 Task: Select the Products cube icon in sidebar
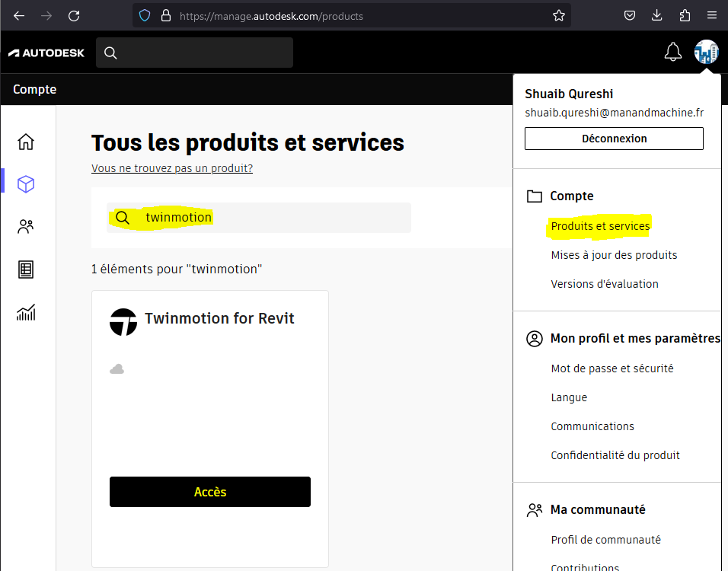26,184
